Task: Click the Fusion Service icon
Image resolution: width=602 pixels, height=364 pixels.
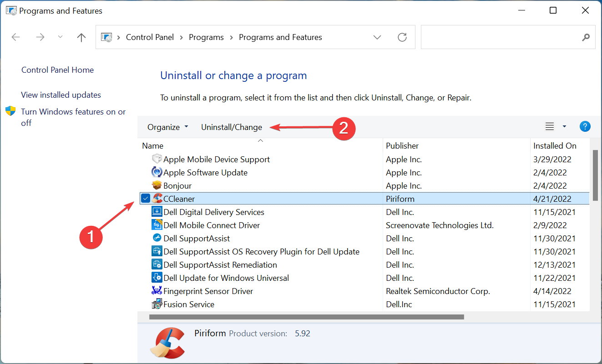Action: coord(157,304)
